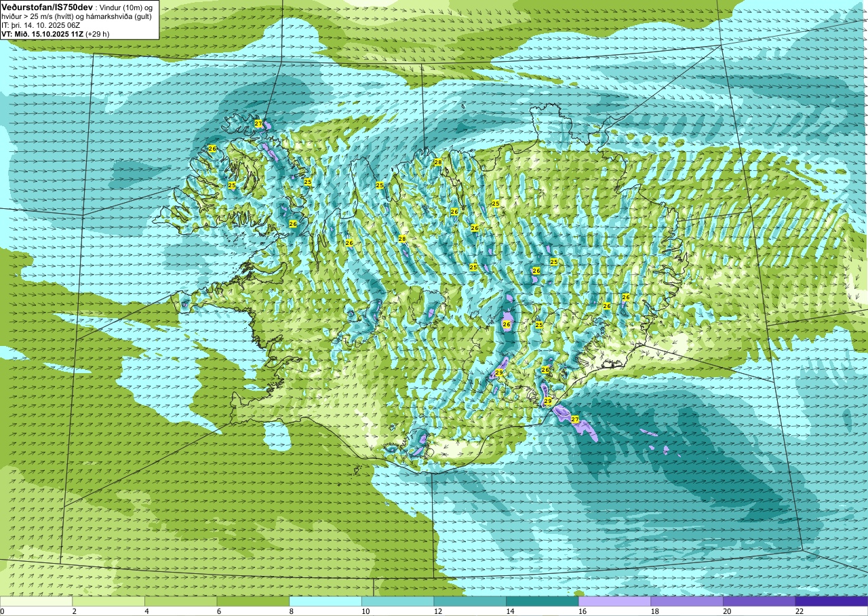Click the '8' tick label on the color scale
Image resolution: width=868 pixels, height=616 pixels.
tap(291, 611)
